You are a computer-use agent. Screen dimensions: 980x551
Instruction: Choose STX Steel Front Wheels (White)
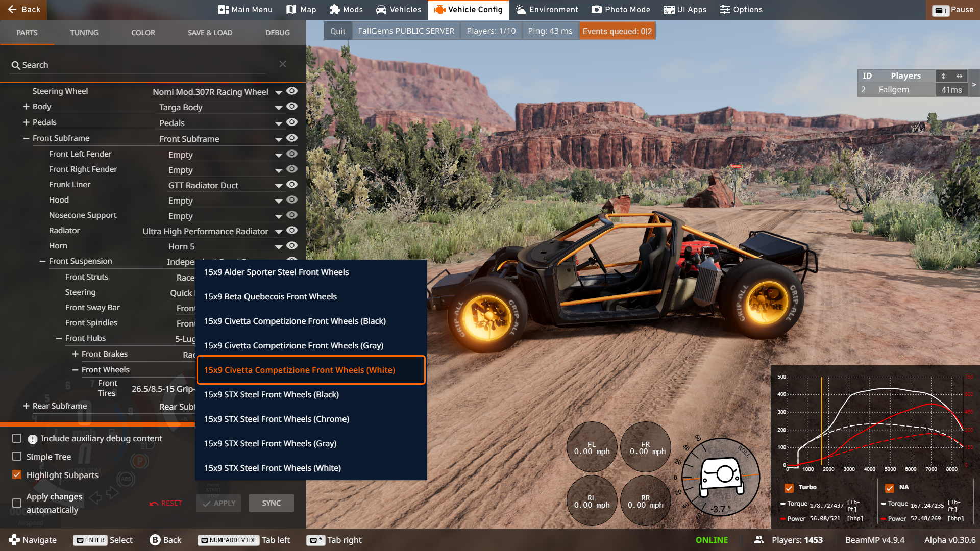tap(311, 468)
